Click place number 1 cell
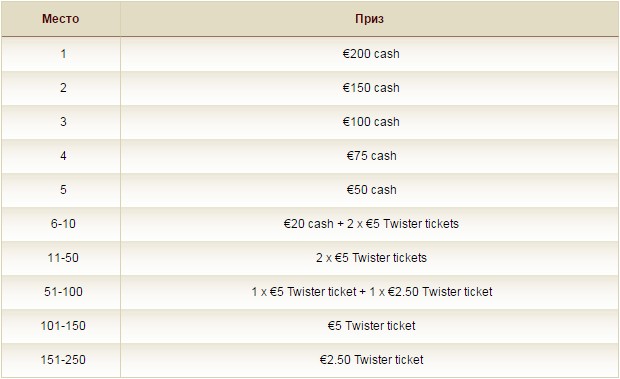This screenshot has height=379, width=620. pyautogui.click(x=61, y=54)
